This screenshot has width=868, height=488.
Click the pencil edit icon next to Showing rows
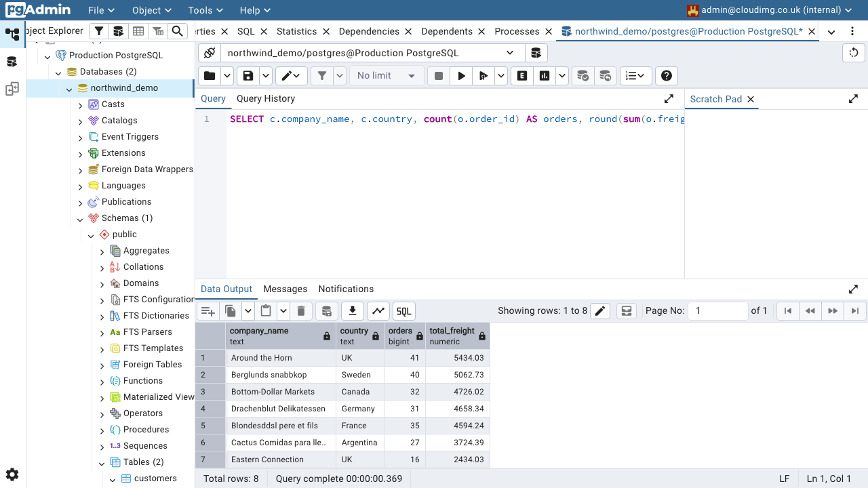599,311
